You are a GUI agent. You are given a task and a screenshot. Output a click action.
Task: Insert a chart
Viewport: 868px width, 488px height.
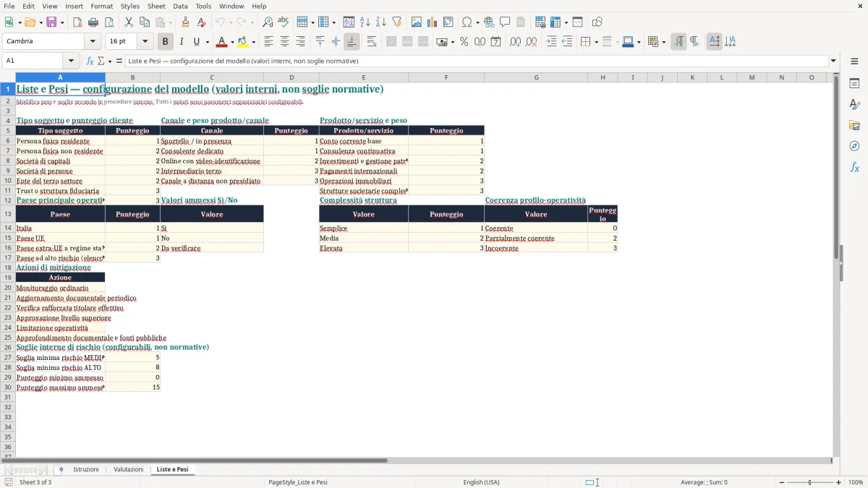(x=432, y=22)
